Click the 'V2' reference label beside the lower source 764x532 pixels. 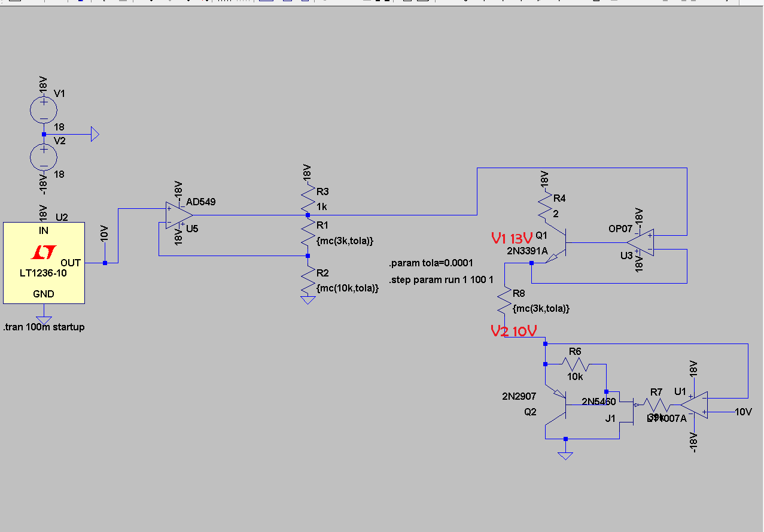[60, 141]
